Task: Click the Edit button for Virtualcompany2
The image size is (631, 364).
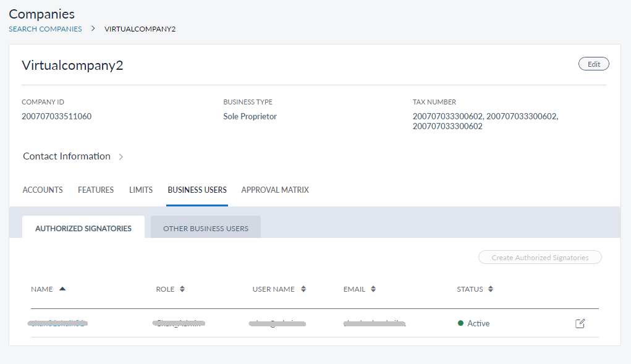Action: coord(593,64)
